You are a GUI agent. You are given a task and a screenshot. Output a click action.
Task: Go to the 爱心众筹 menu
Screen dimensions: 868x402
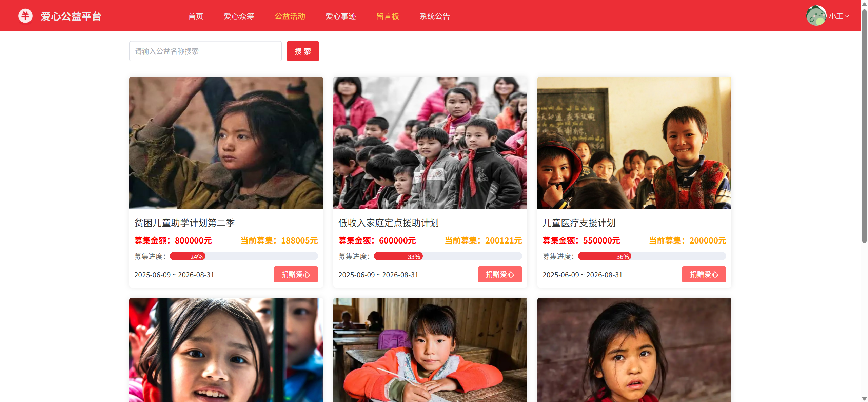point(239,16)
